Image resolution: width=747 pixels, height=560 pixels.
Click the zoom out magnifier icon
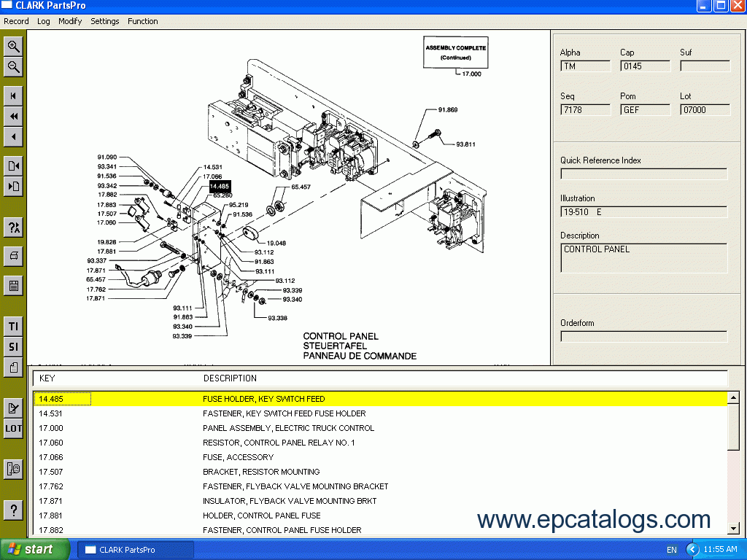(14, 68)
